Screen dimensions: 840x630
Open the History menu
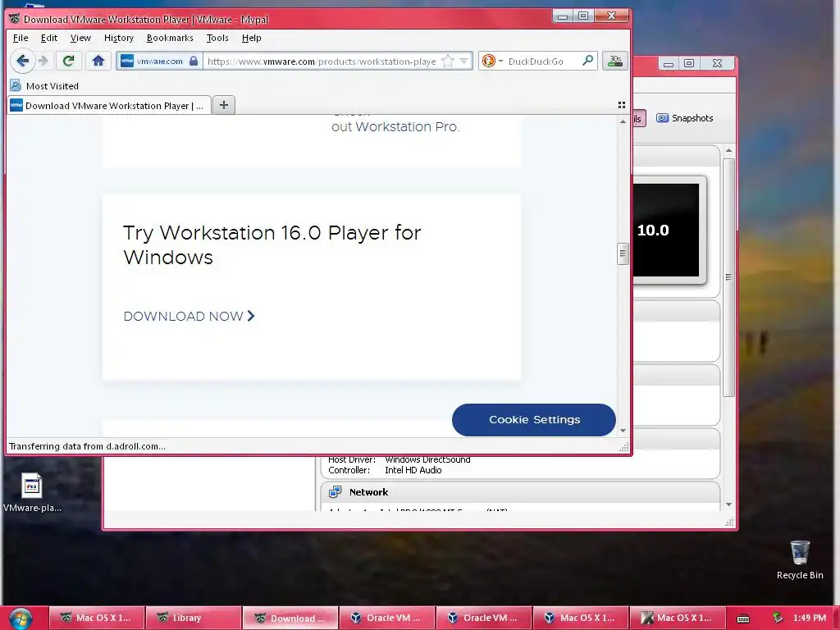118,38
